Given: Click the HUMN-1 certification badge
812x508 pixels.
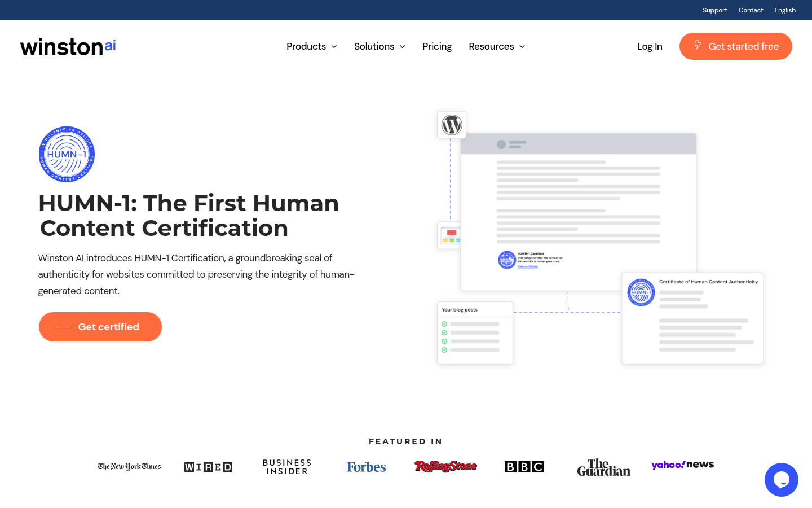Looking at the screenshot, I should (67, 154).
